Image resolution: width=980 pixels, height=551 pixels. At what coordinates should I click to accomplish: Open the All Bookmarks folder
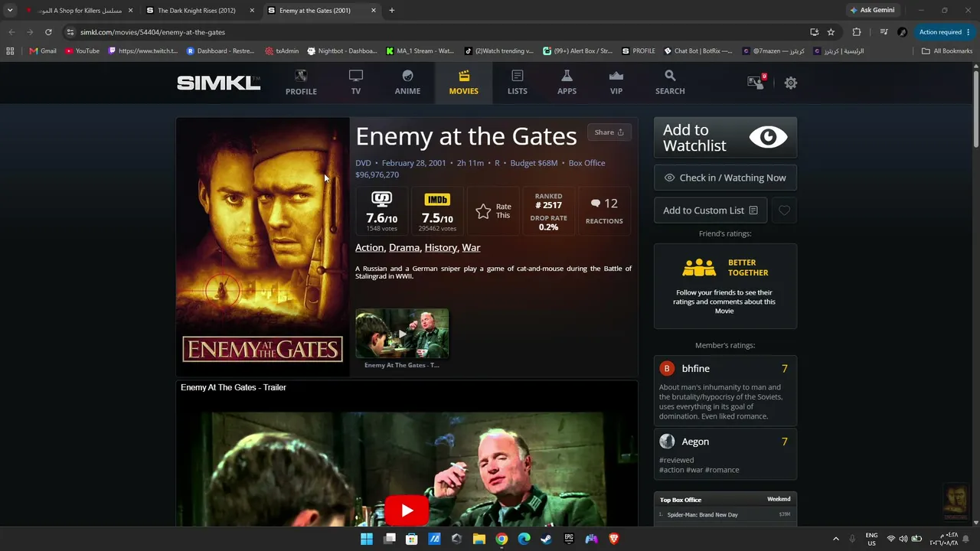[x=947, y=51]
